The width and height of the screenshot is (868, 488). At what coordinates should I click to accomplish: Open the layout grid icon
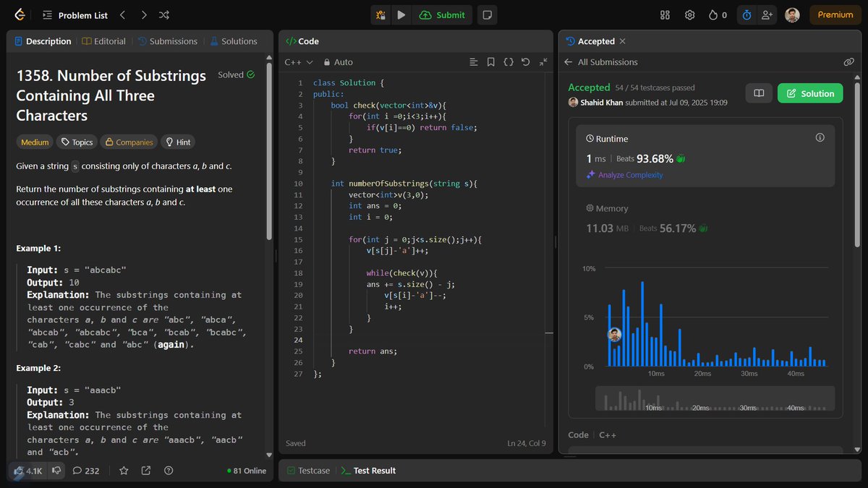[665, 14]
